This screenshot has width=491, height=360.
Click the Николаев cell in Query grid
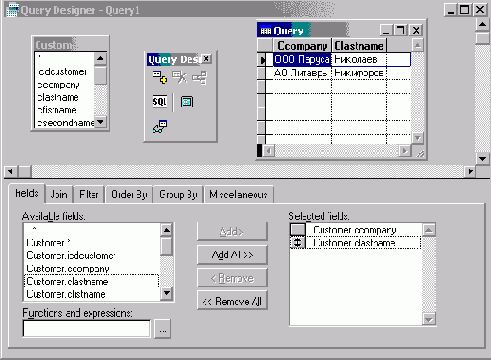coord(359,59)
